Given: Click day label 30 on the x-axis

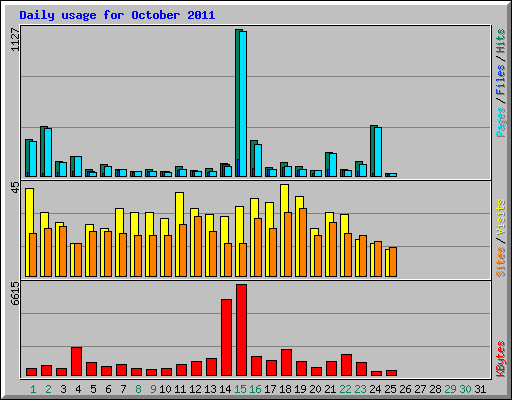Looking at the screenshot, I should [465, 389].
